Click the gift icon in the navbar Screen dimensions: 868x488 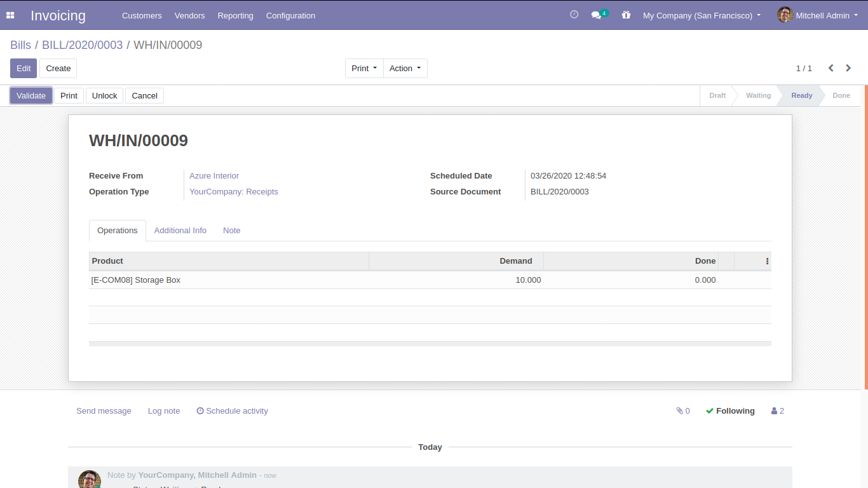tap(626, 15)
